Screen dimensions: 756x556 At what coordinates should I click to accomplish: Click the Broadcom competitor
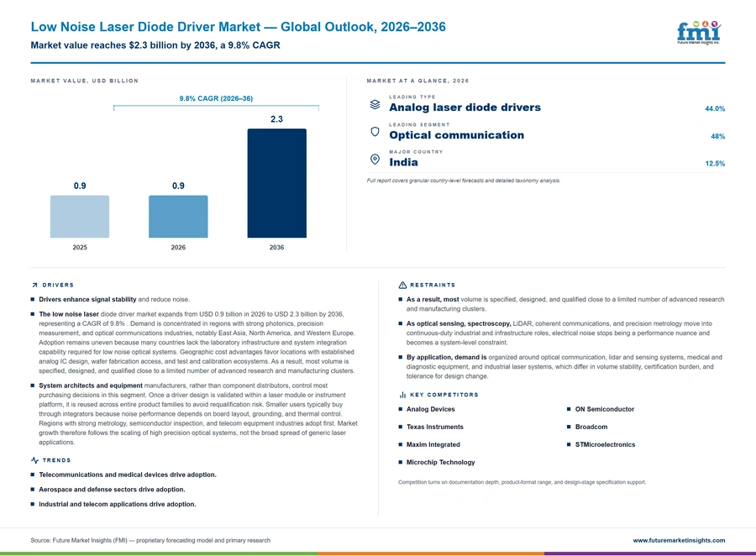tap(591, 427)
